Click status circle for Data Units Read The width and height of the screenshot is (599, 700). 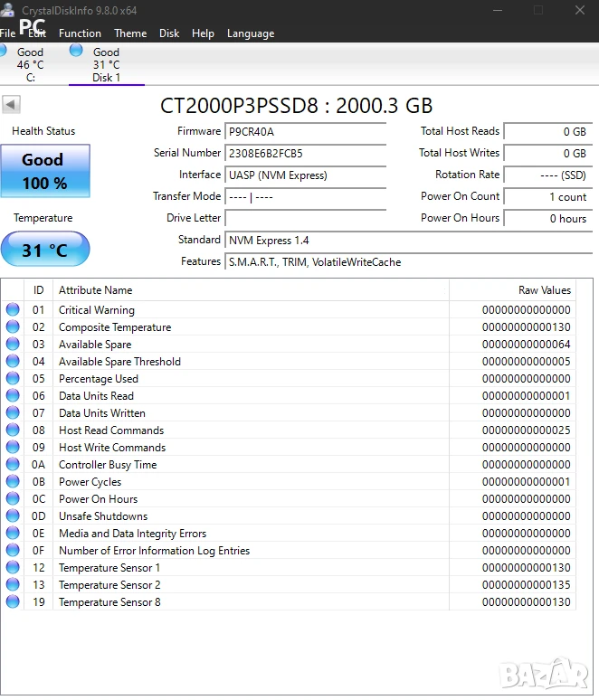pos(13,395)
